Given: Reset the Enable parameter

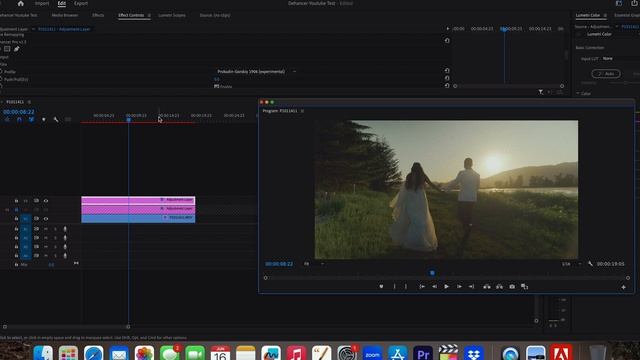Looking at the screenshot, I should 447,86.
